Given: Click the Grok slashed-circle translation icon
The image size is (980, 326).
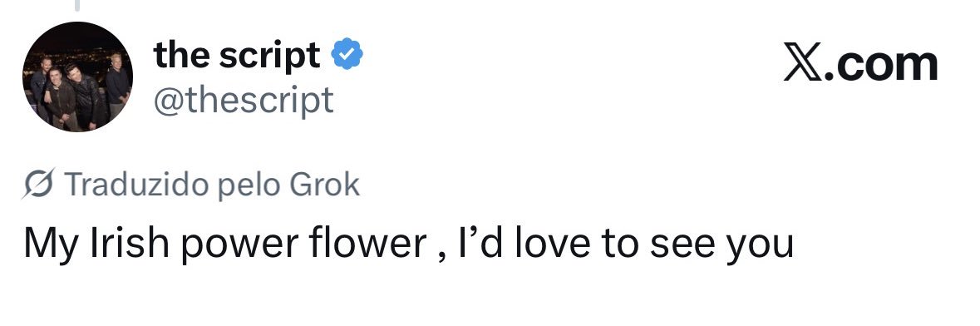Looking at the screenshot, I should pos(39,184).
